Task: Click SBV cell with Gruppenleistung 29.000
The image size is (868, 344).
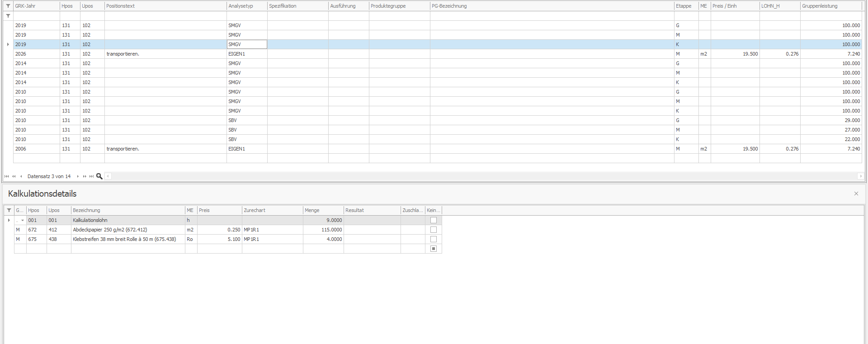Action: [x=247, y=120]
